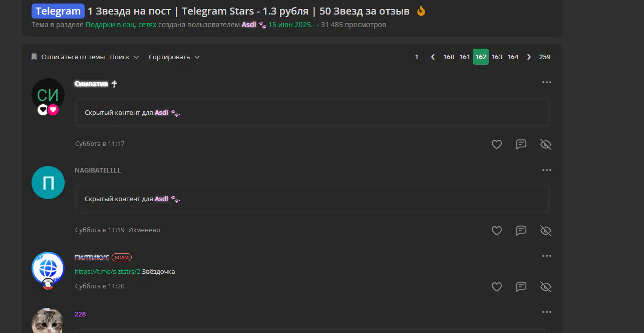
Task: Click the 15 июн 2025 date link
Action: pyautogui.click(x=290, y=25)
